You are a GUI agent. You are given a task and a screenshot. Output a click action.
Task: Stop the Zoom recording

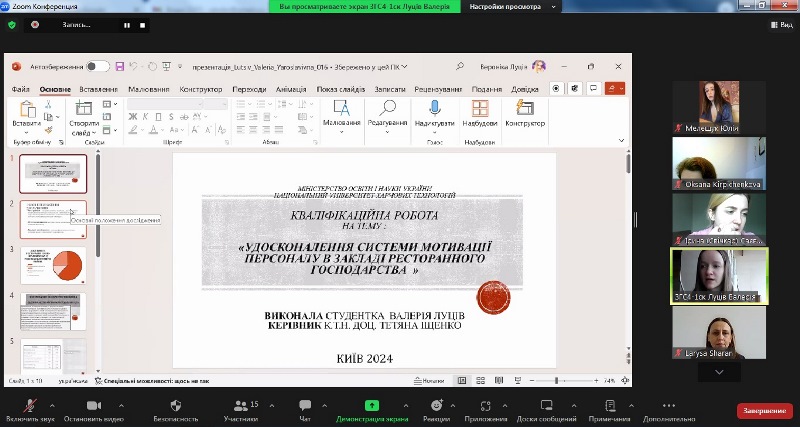(x=142, y=25)
